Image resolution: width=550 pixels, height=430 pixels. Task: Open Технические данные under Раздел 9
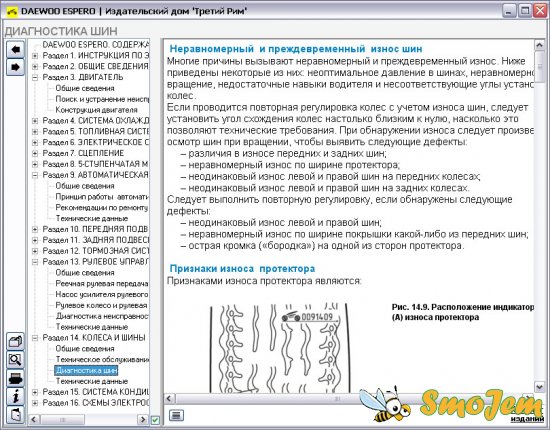click(92, 219)
